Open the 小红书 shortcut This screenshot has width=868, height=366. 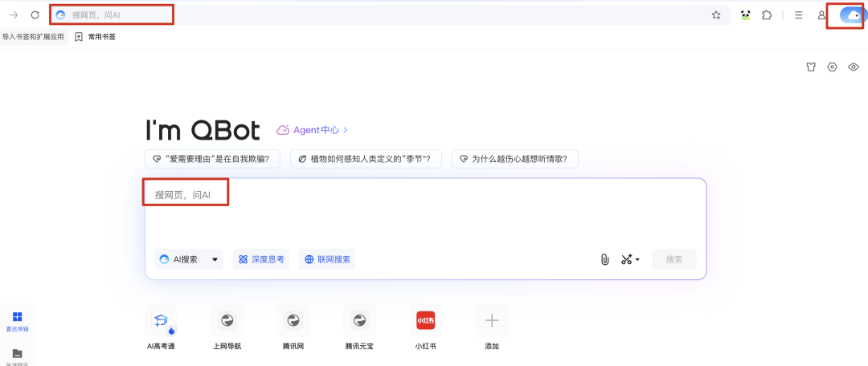point(426,327)
